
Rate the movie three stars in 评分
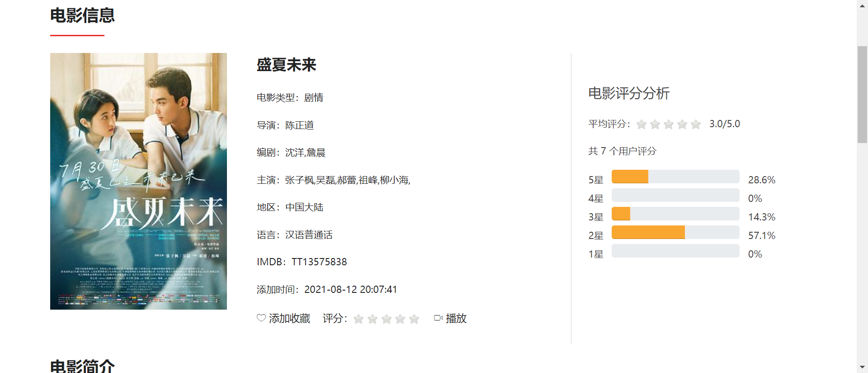coord(387,319)
